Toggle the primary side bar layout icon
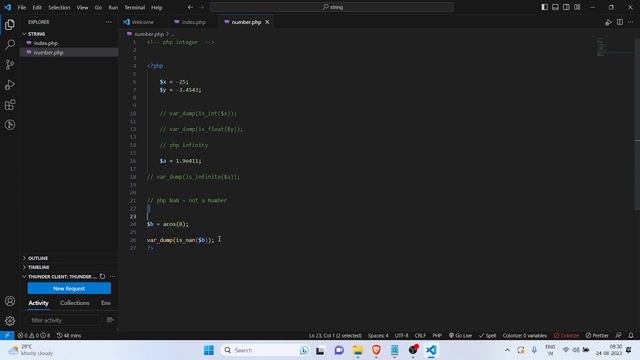640x360 pixels. [x=544, y=7]
